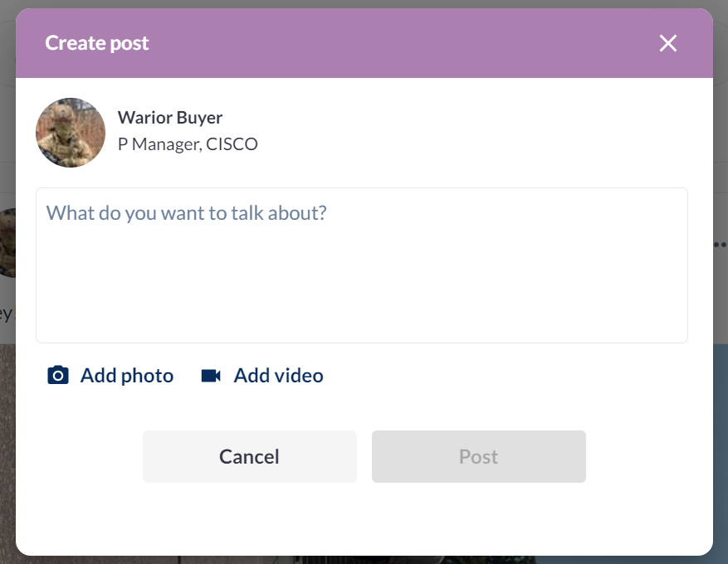
Task: Click the placeholder 'What do you want to talk about?'
Action: point(187,213)
